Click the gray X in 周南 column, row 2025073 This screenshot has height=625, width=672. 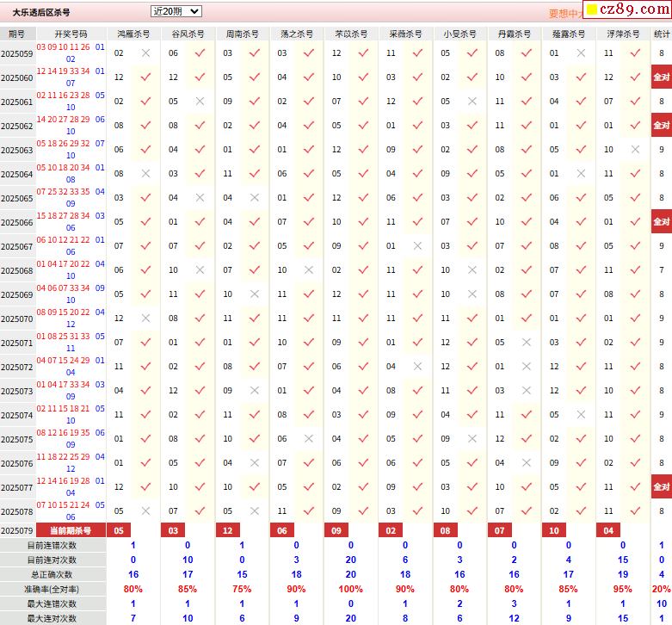[255, 391]
